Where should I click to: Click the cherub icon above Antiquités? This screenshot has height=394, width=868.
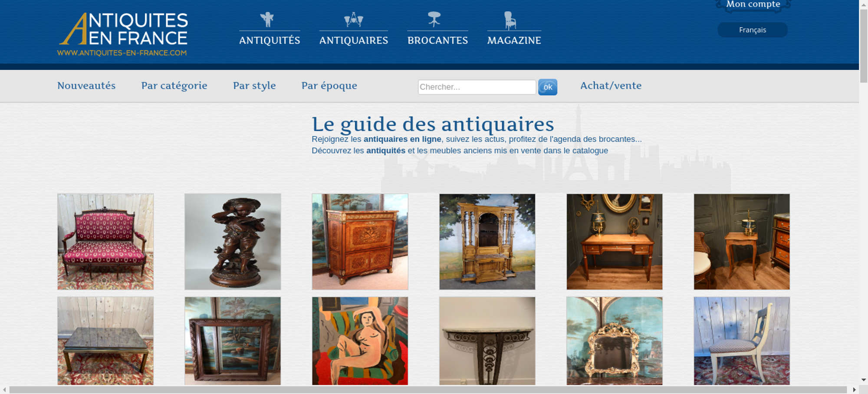click(267, 20)
